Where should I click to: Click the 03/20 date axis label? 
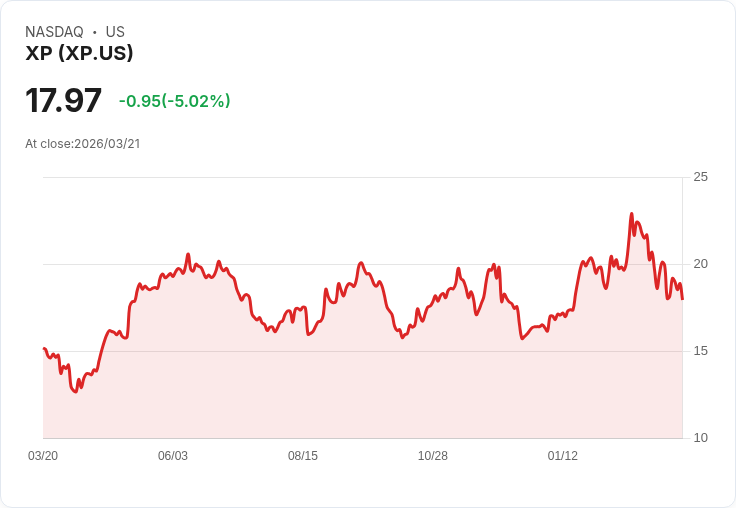tap(43, 455)
